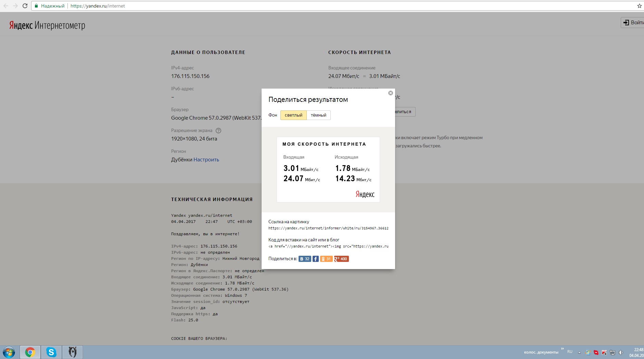Click the IPv4 address 176.115.150.156 at top
Screen dimensions: 644x359
[x=190, y=76]
